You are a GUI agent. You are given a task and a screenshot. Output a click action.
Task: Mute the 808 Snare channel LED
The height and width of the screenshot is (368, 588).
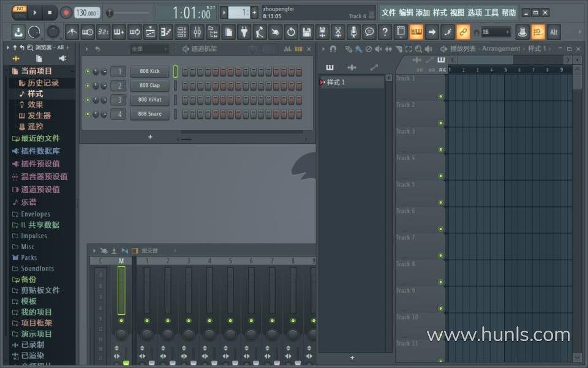[88, 115]
